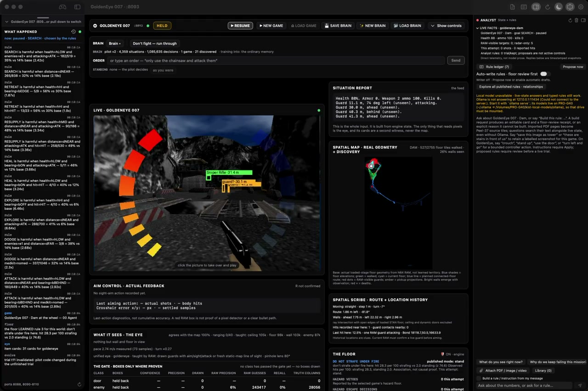Click SAVE BRAIN button

click(x=338, y=26)
